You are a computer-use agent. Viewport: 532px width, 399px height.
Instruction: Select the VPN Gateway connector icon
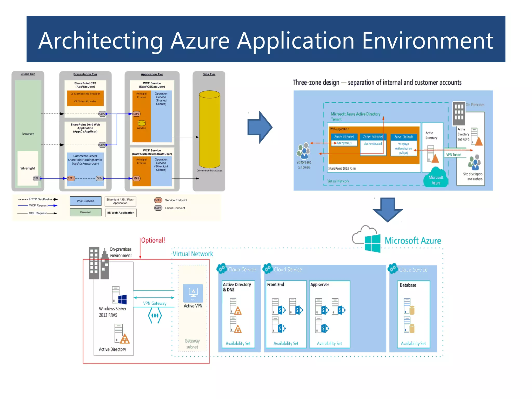click(x=155, y=315)
